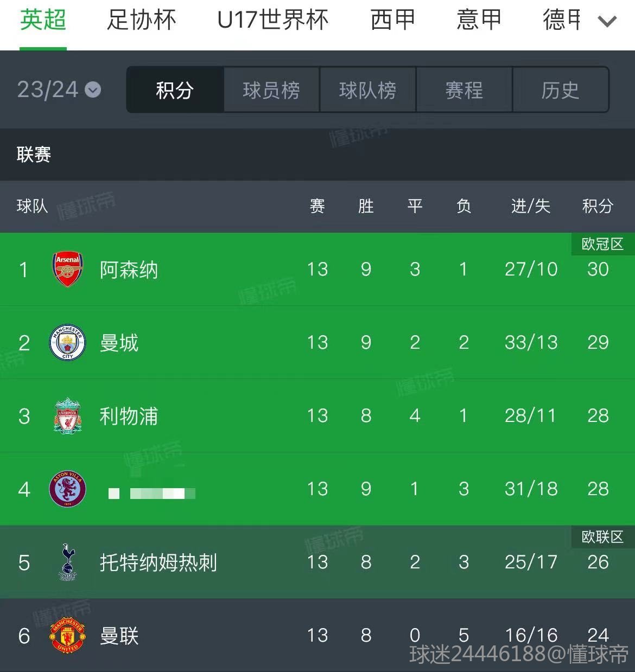Viewport: 635px width, 672px height.
Task: Switch to the 足协杯 tab
Action: [x=141, y=21]
